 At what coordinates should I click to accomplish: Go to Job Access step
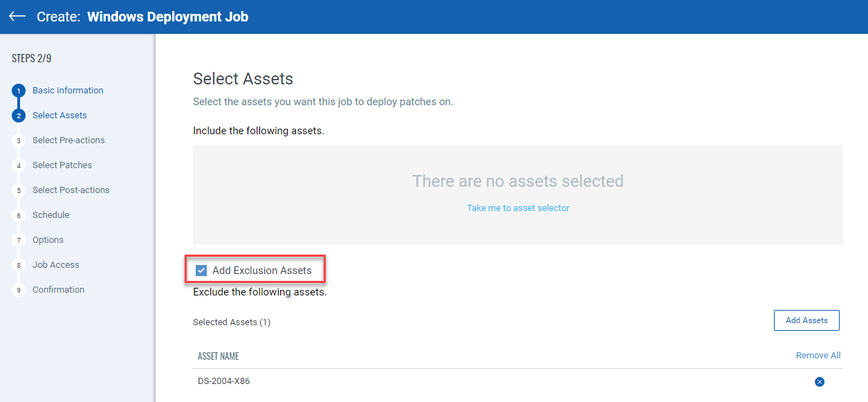pos(56,265)
